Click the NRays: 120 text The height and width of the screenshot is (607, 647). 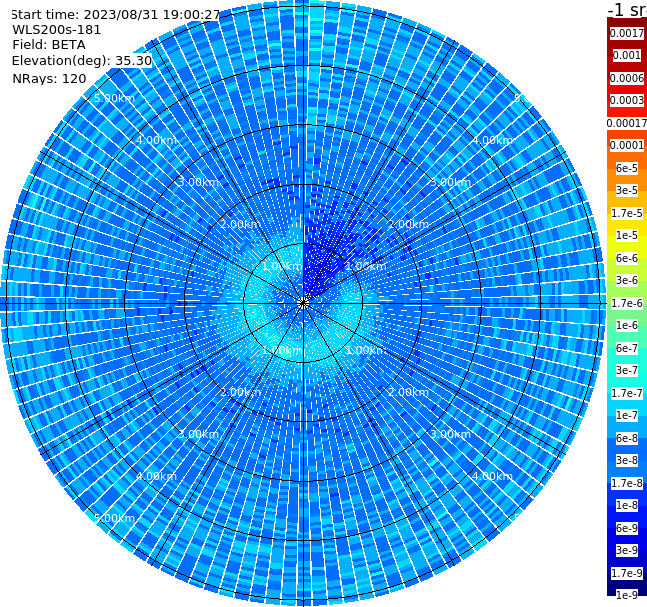pyautogui.click(x=49, y=78)
